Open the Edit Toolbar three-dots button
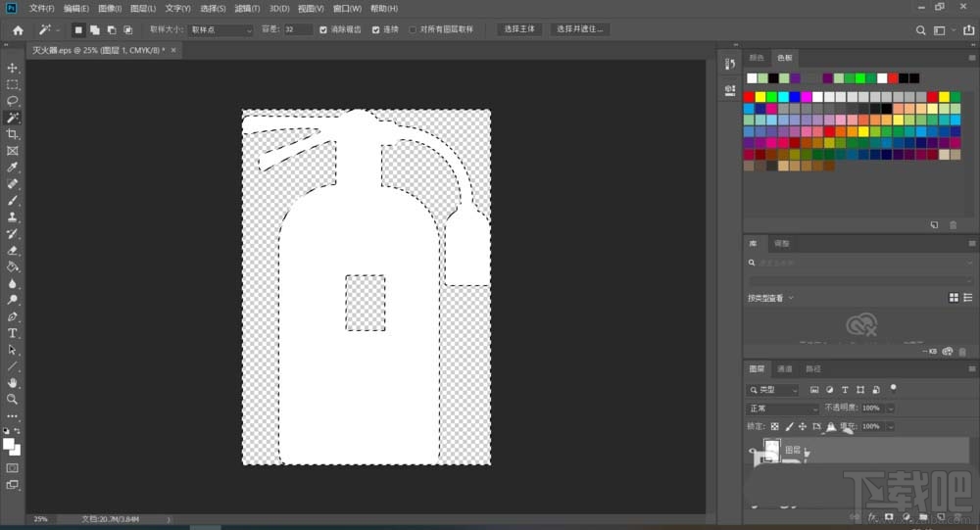The height and width of the screenshot is (530, 980). tap(12, 415)
